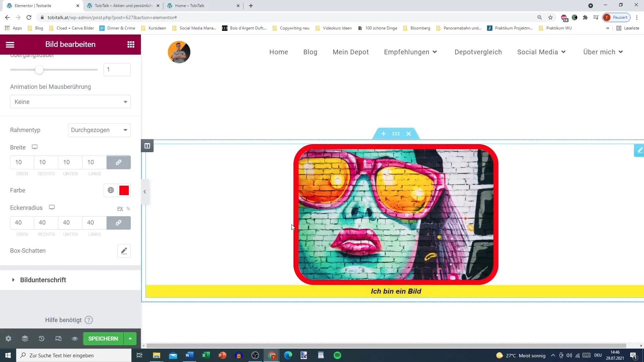Open the Elementor hamburger menu
Viewport: 644px width, 362px height.
10,45
